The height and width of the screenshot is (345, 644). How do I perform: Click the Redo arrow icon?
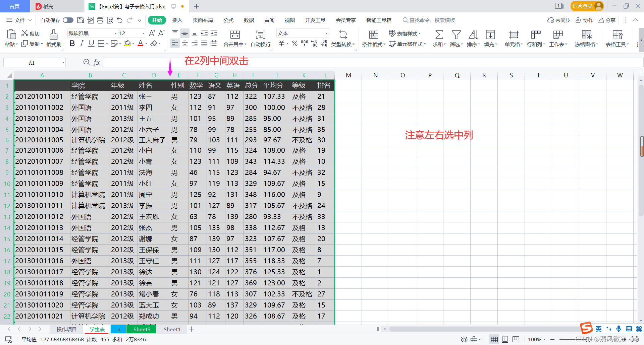pyautogui.click(x=130, y=20)
